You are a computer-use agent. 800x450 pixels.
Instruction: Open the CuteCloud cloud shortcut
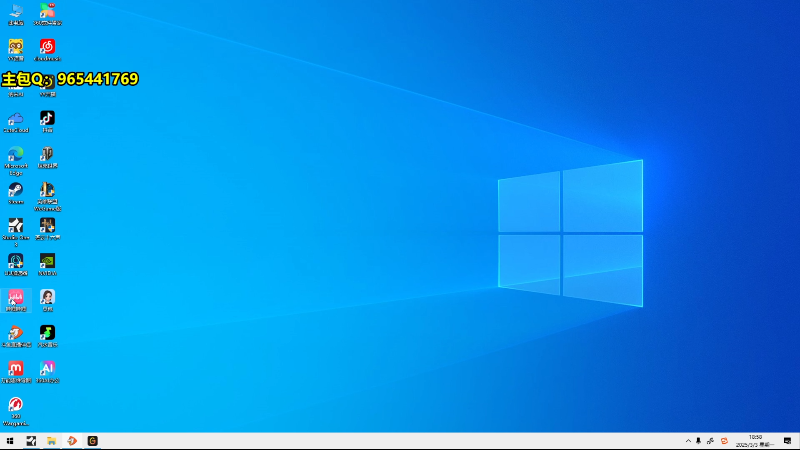pos(16,121)
